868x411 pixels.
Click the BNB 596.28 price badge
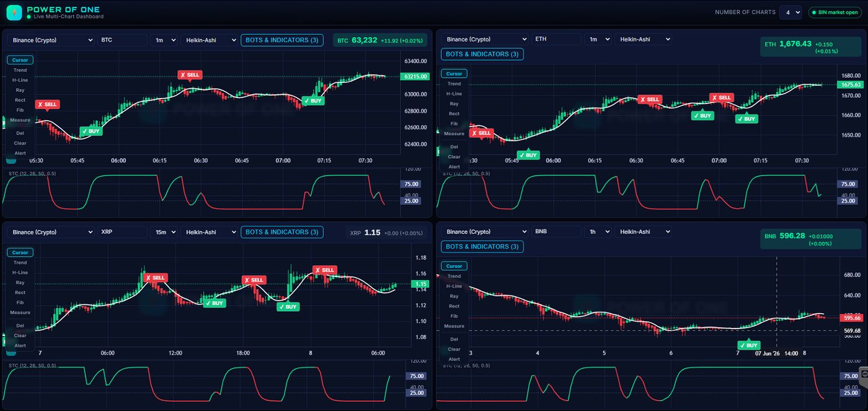coord(811,239)
